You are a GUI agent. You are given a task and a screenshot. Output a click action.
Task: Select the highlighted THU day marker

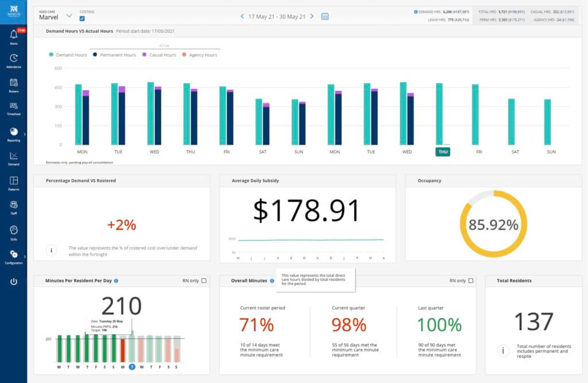442,152
